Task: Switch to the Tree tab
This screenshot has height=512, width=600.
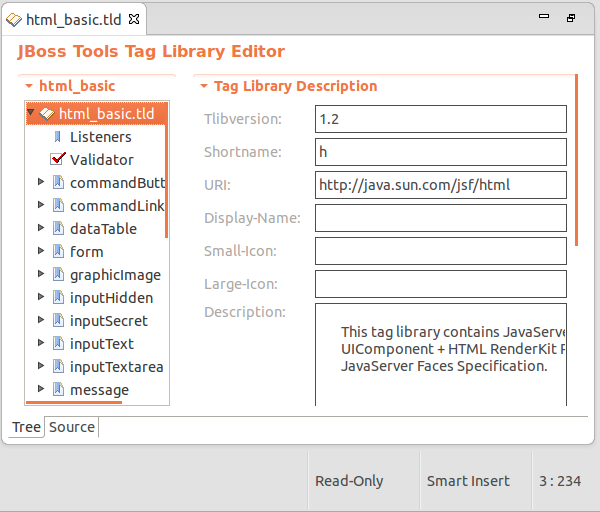Action: [26, 427]
